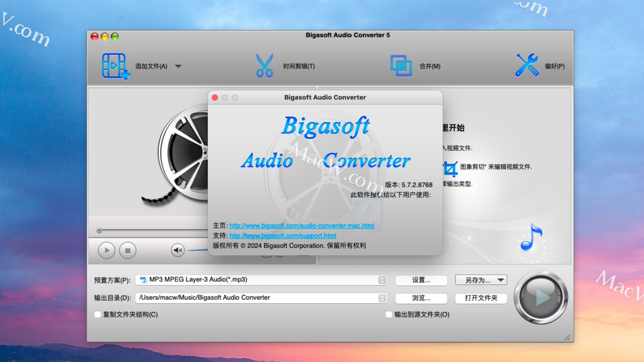Click the 浏览... button
Image resolution: width=644 pixels, height=362 pixels.
[x=421, y=298]
